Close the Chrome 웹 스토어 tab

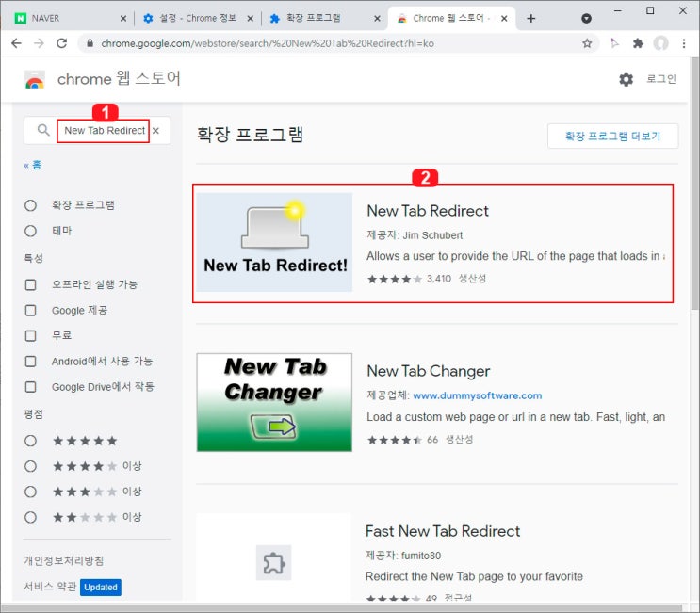[504, 18]
